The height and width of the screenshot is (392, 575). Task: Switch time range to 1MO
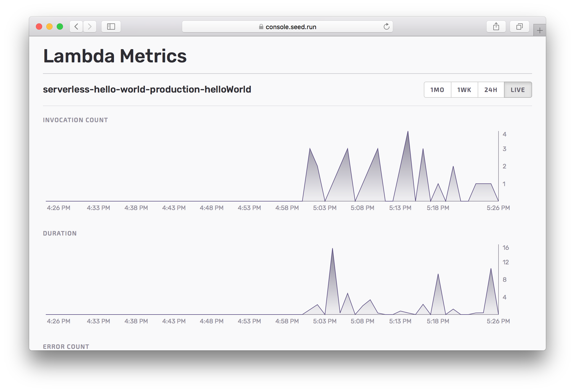pos(437,90)
